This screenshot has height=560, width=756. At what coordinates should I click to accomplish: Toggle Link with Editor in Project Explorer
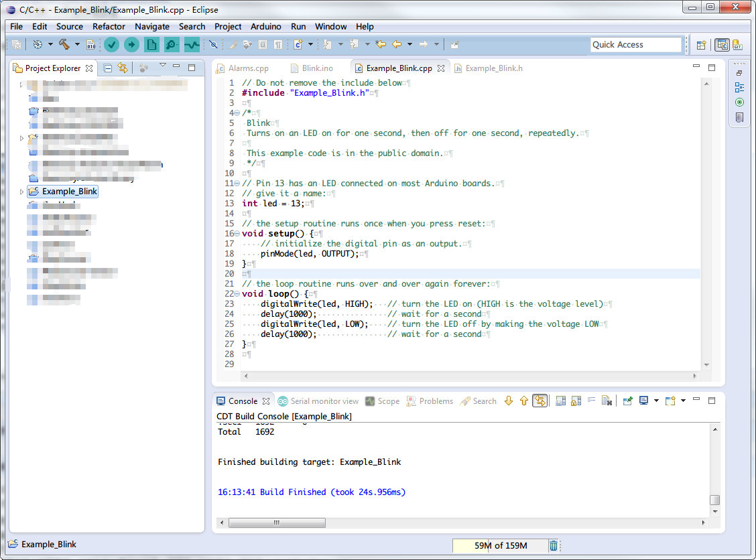(123, 68)
